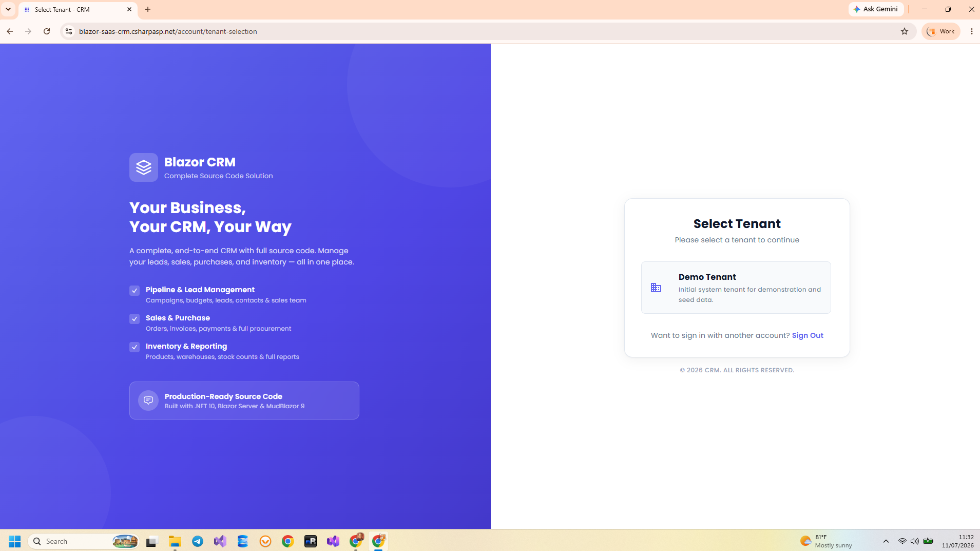Click the Select Tenant heading

(737, 224)
